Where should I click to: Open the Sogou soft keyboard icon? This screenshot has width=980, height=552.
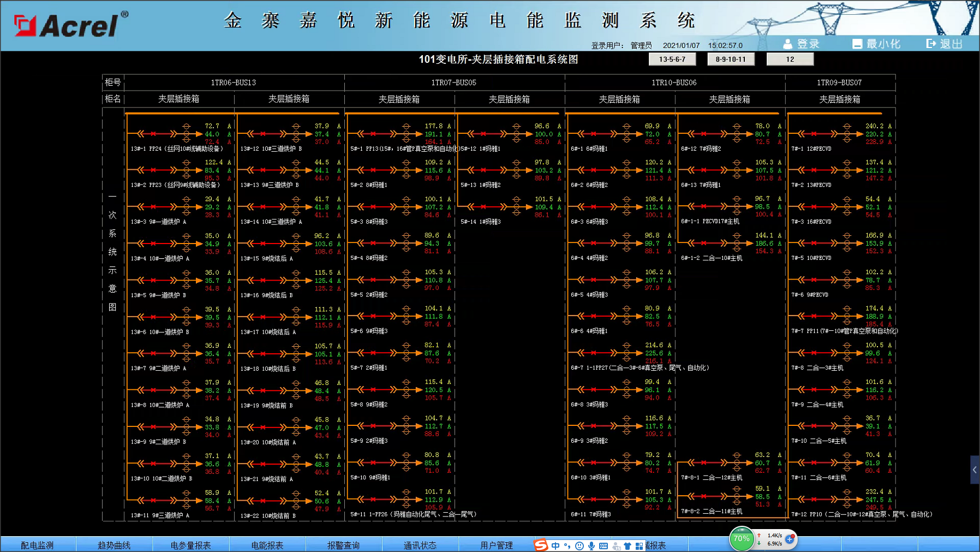tap(603, 545)
